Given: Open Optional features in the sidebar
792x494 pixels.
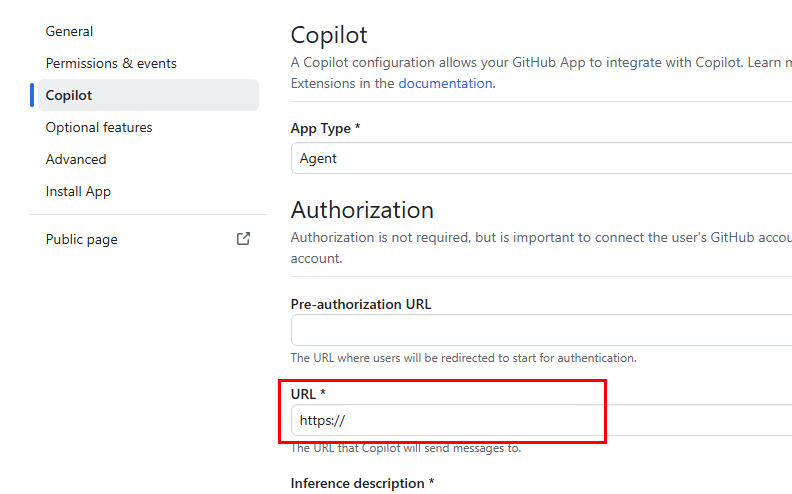Looking at the screenshot, I should click(99, 127).
